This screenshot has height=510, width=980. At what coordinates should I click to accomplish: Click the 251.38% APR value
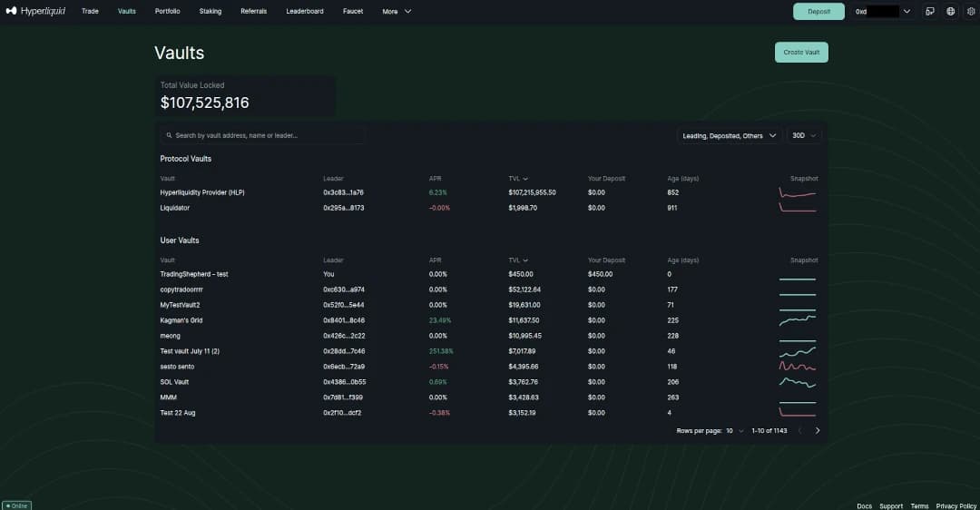click(x=441, y=351)
